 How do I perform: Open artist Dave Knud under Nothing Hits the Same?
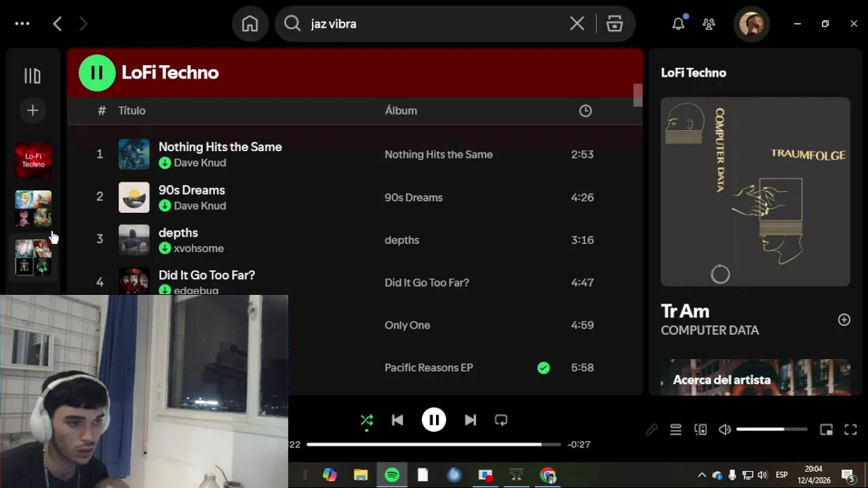[x=200, y=163]
